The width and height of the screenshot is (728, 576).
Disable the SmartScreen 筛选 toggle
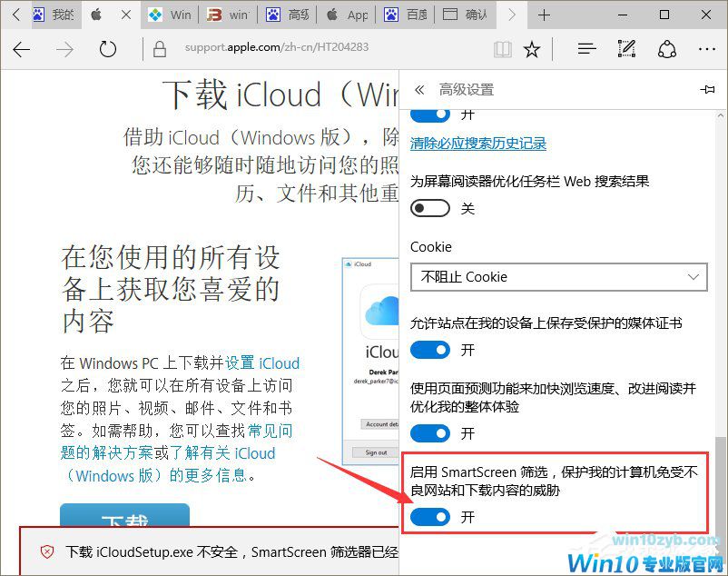click(x=430, y=517)
